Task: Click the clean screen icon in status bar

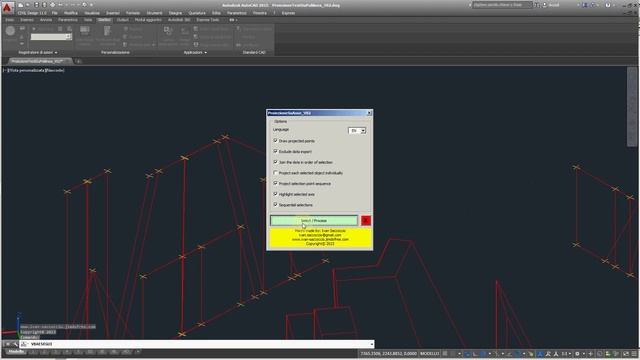Action: [x=626, y=353]
